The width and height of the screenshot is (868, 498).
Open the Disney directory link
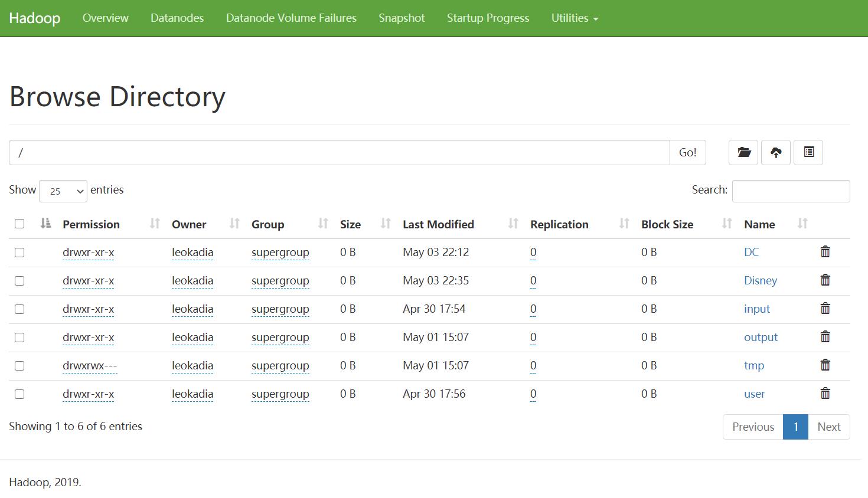click(x=761, y=280)
